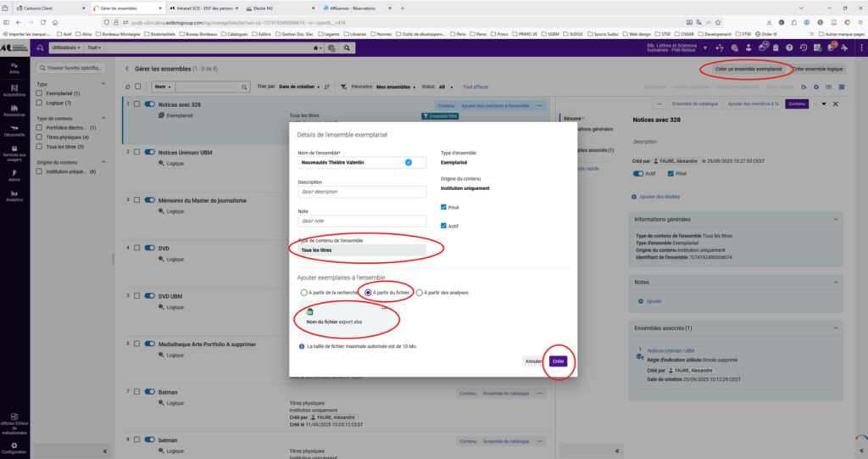868x459 pixels.
Task: Uncheck the Actif checkbox in the dialog
Action: coord(444,226)
